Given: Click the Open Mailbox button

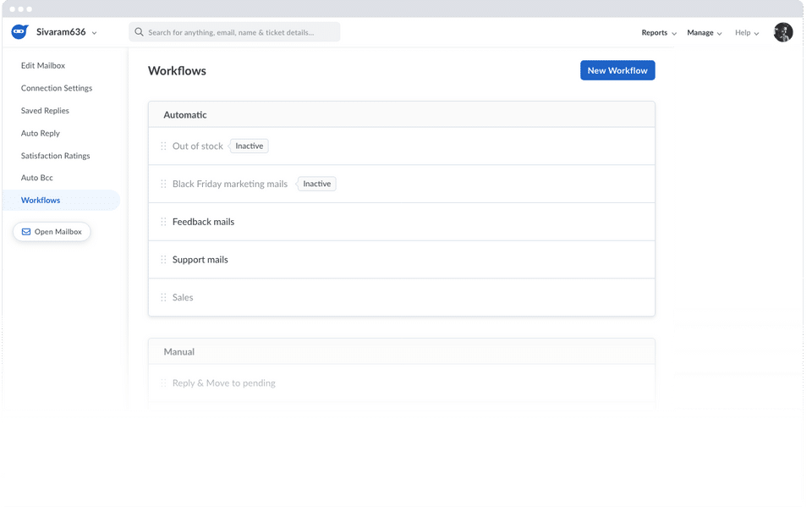Looking at the screenshot, I should [52, 232].
